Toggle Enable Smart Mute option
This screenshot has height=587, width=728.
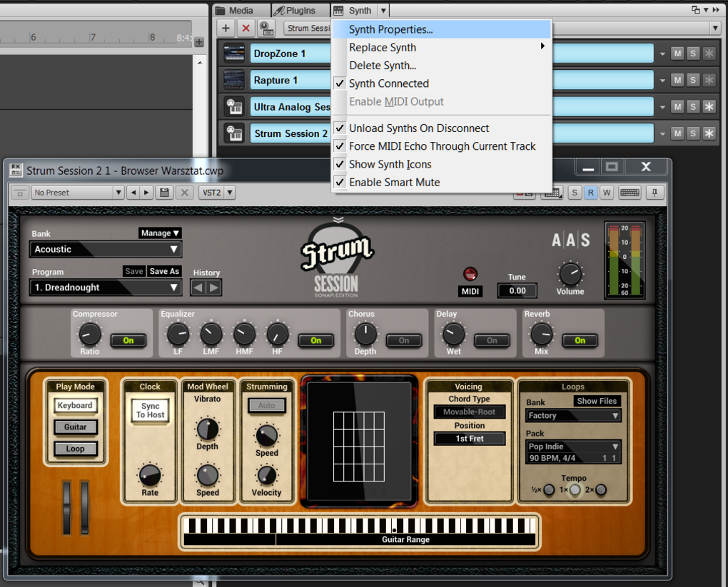coord(442,183)
